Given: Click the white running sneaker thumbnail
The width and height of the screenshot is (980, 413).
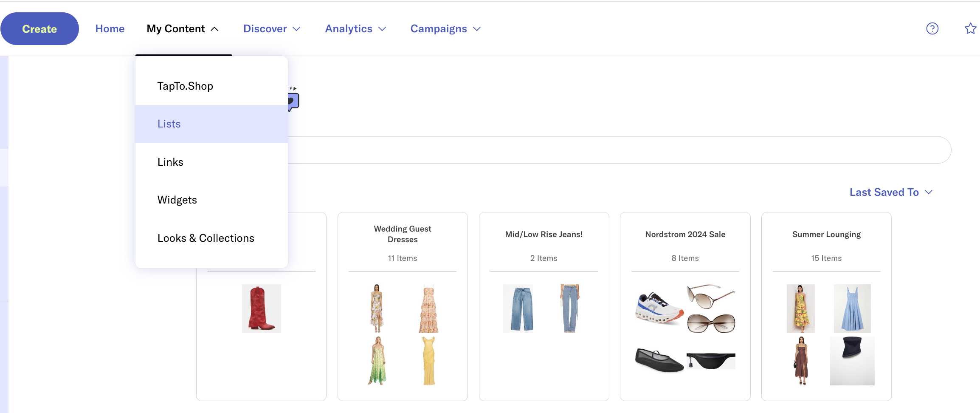Looking at the screenshot, I should coord(659,308).
